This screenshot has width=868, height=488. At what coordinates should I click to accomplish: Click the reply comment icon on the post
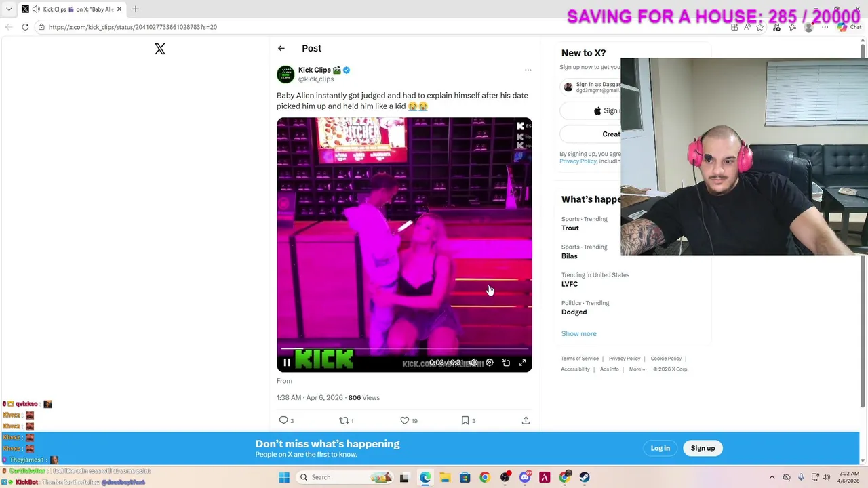(x=283, y=420)
